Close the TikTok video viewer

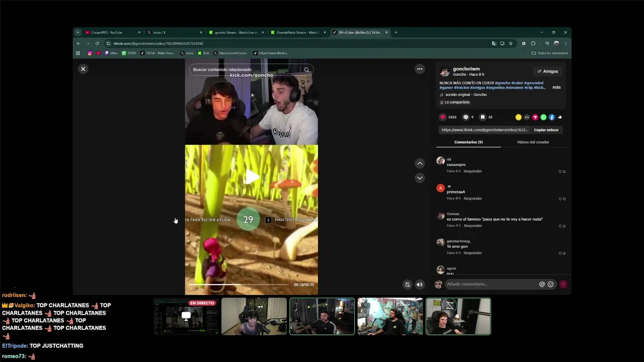[83, 69]
